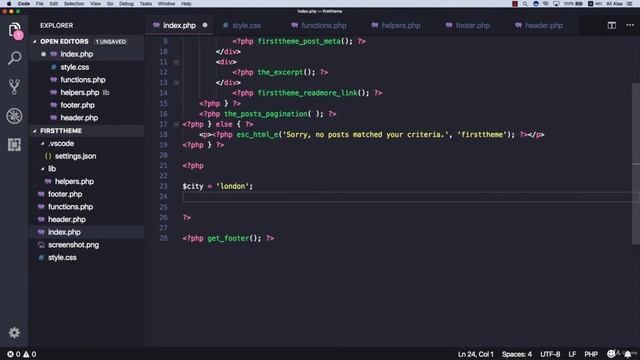Collapse the .vscode folder
This screenshot has width=640, height=360.
click(42, 143)
